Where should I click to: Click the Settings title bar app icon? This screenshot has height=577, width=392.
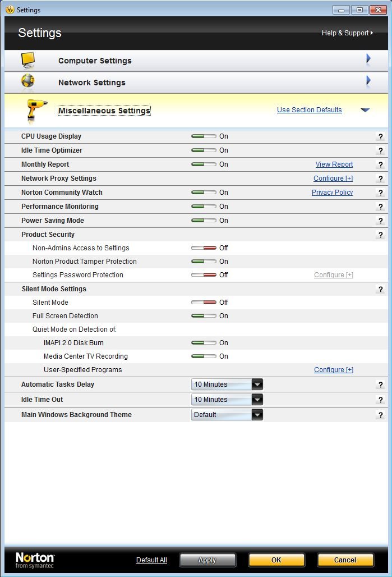(x=10, y=10)
